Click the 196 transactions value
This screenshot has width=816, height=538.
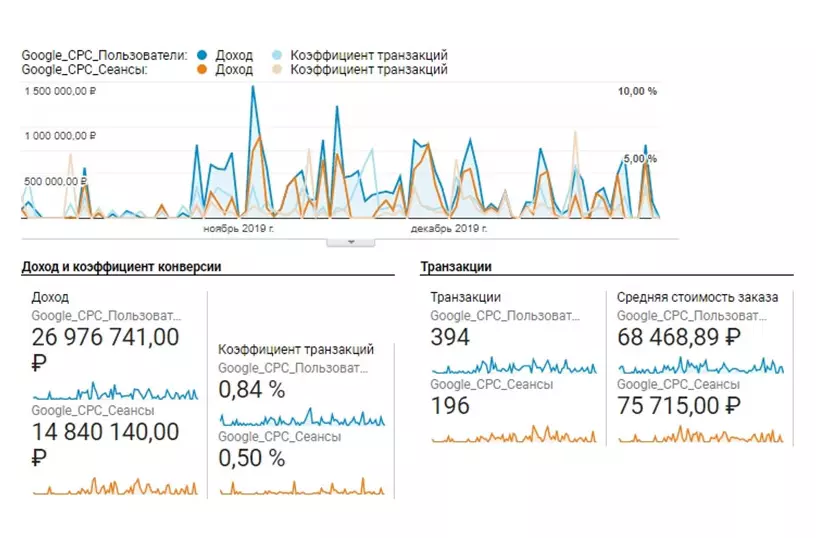pyautogui.click(x=450, y=406)
